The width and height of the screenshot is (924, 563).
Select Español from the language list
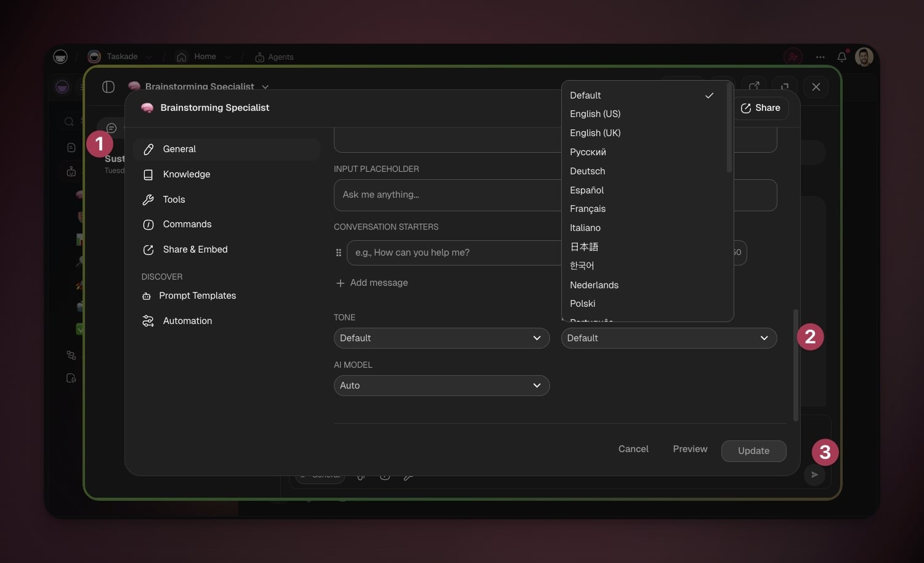coord(586,190)
